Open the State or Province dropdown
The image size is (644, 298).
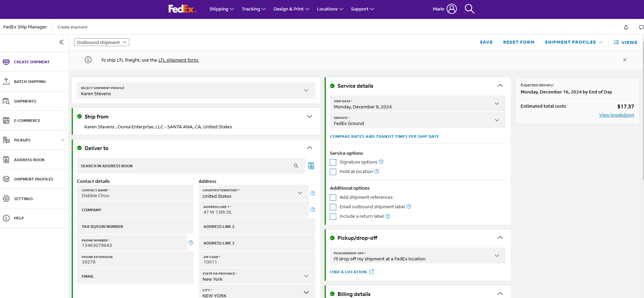257,276
